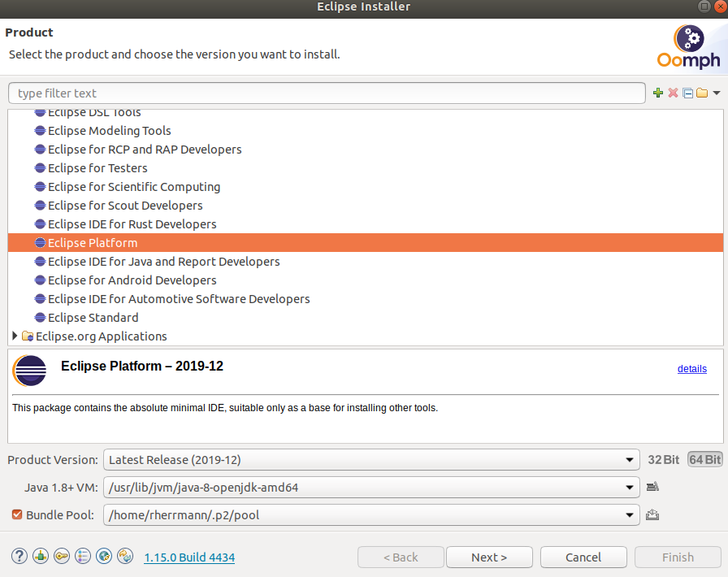The image size is (728, 577).
Task: Click the installer update refresh icon
Action: (x=124, y=557)
